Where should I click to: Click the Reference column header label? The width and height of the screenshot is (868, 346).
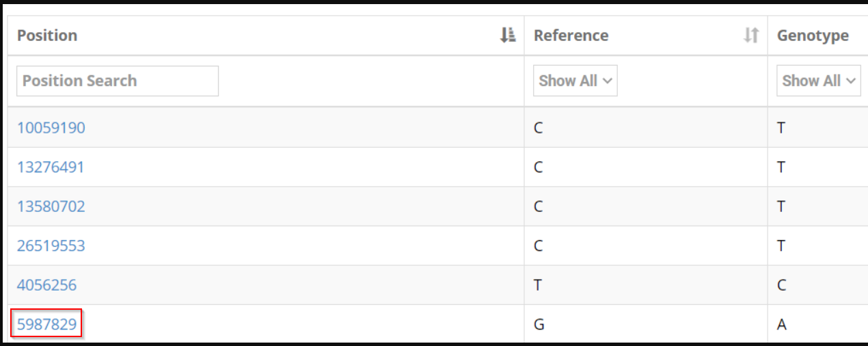(571, 36)
